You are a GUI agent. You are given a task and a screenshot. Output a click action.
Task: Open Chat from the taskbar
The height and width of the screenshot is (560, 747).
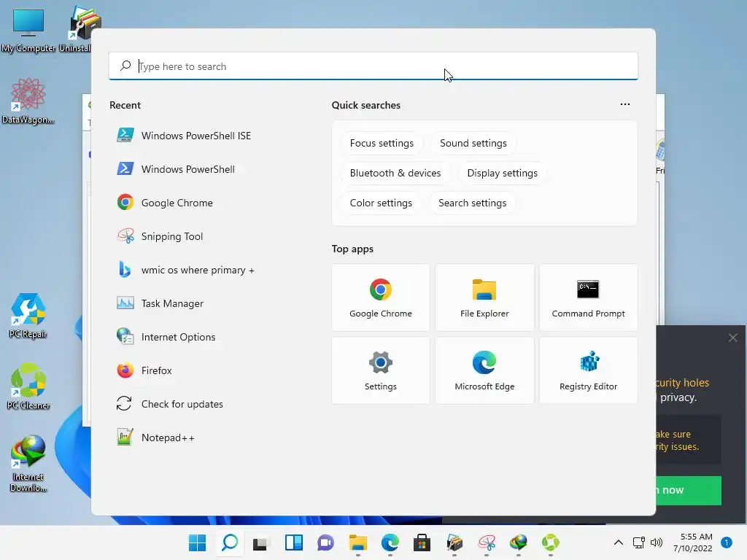click(x=326, y=542)
